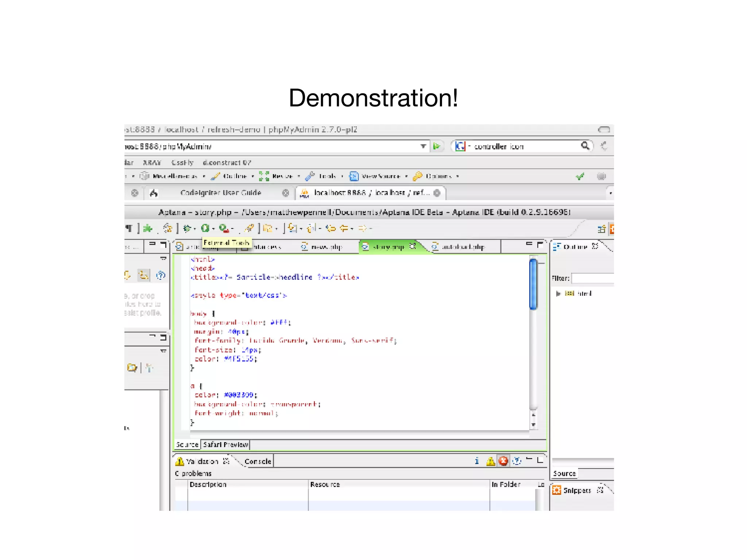Close the CodeIgniter User Guide browser tab
Screen dimensions: 747x560
click(286, 193)
